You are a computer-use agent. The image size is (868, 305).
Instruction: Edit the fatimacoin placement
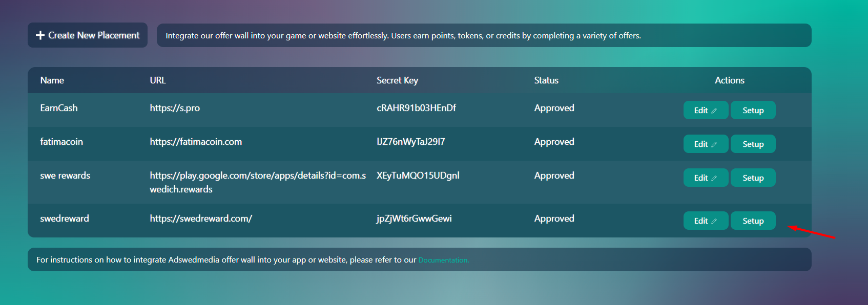705,144
